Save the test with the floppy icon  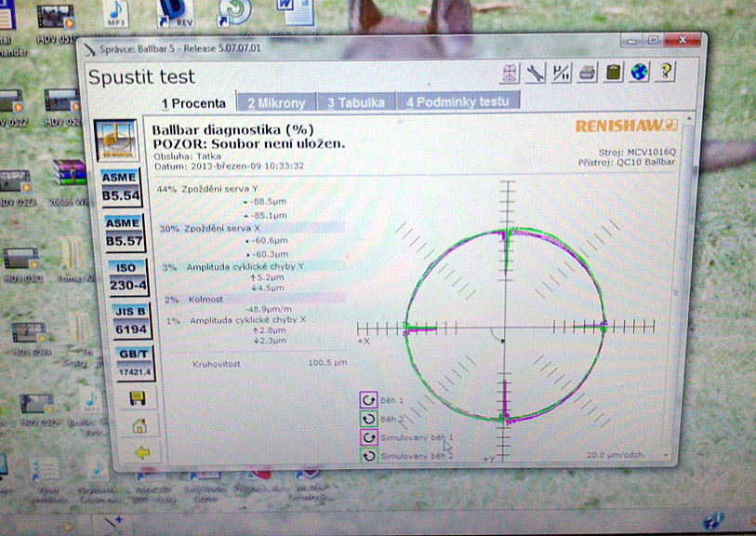pyautogui.click(x=138, y=398)
